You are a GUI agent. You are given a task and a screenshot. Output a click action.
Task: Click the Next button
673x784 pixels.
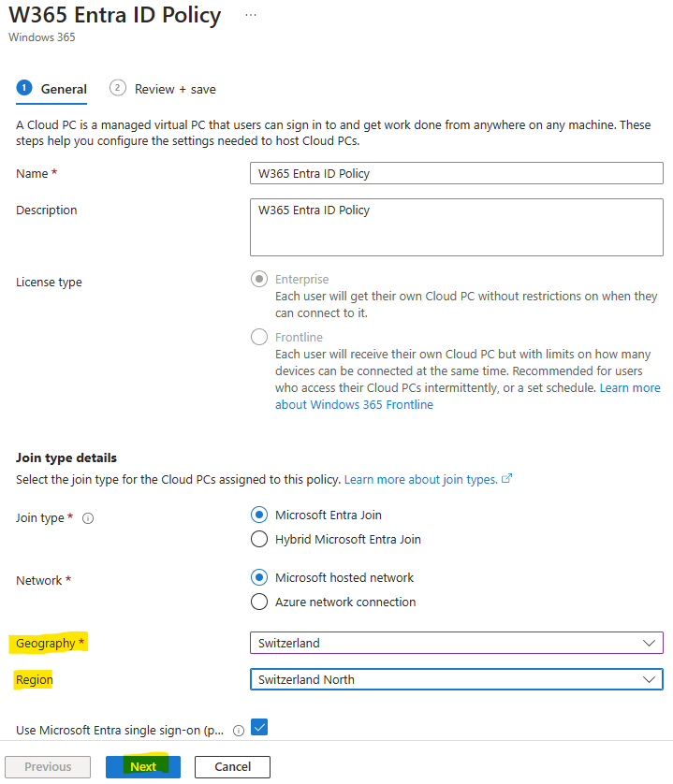pos(143,766)
